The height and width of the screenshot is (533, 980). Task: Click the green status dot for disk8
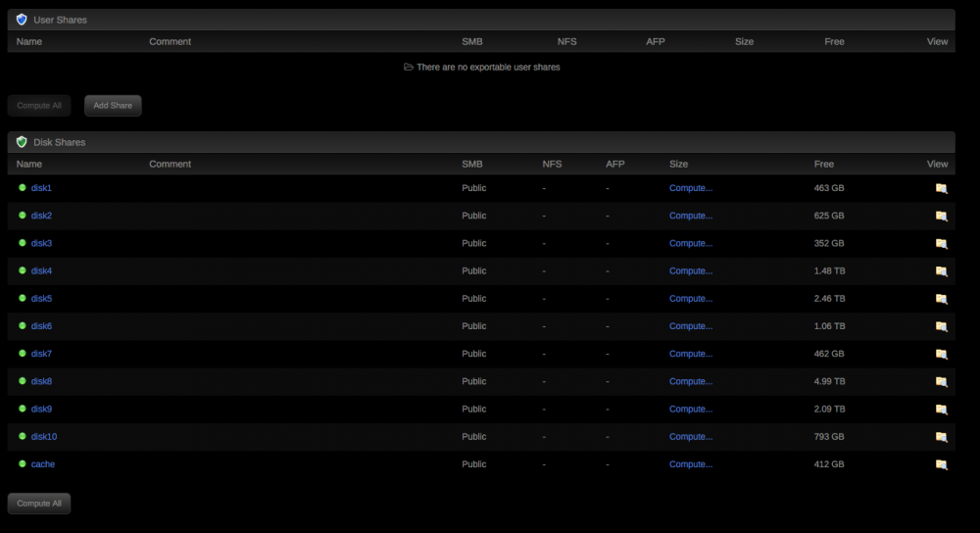[x=23, y=380]
